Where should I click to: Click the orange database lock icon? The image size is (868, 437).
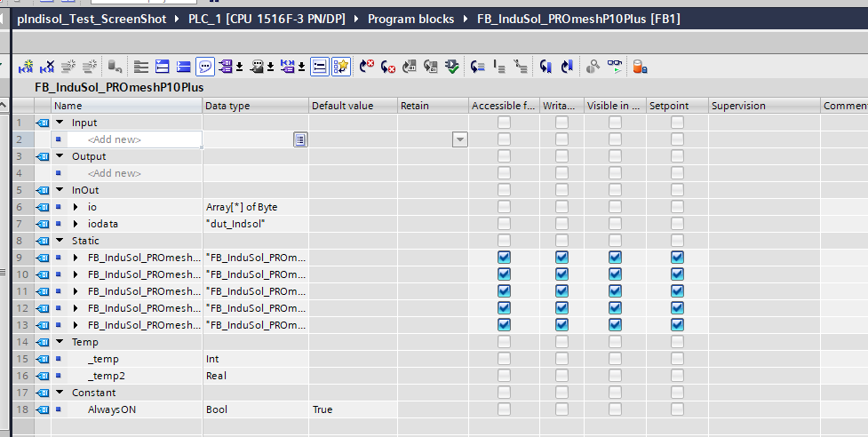[x=640, y=67]
